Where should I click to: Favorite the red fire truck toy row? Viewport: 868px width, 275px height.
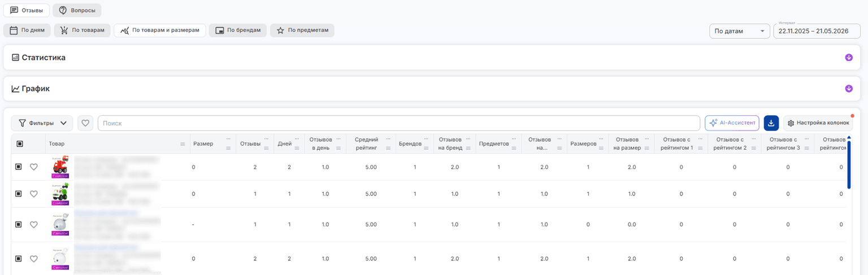coord(33,167)
